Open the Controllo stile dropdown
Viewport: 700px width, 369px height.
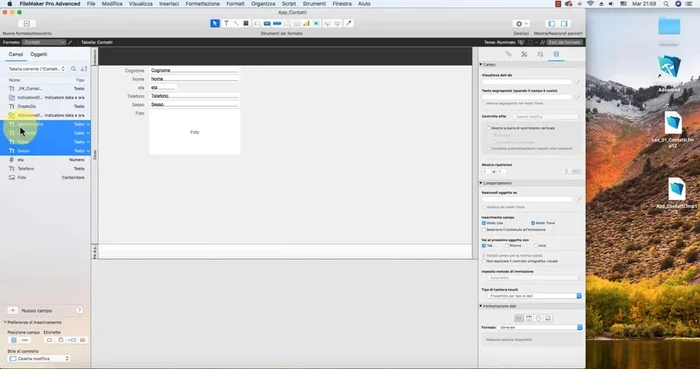click(548, 116)
